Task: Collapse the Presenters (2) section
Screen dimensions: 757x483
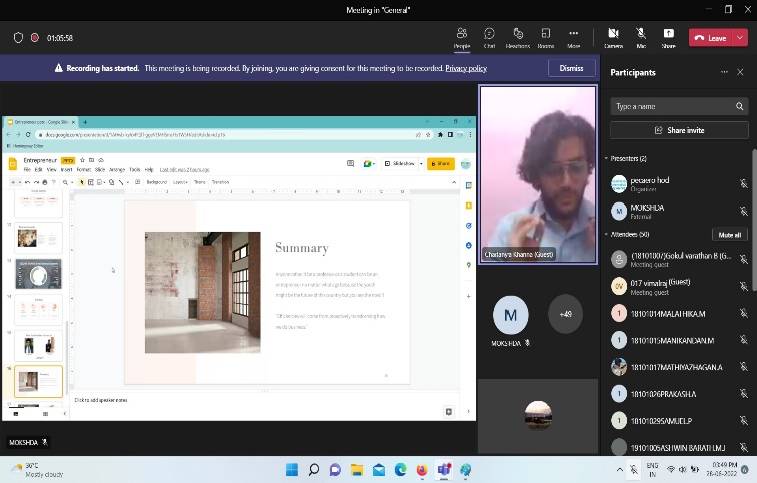Action: 606,159
